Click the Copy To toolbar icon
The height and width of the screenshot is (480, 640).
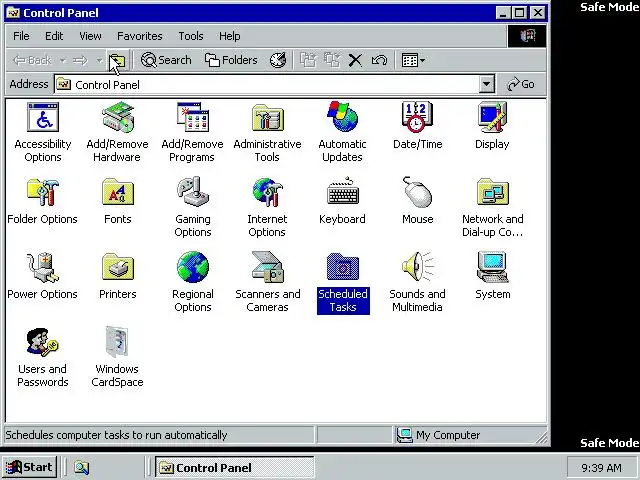(332, 60)
